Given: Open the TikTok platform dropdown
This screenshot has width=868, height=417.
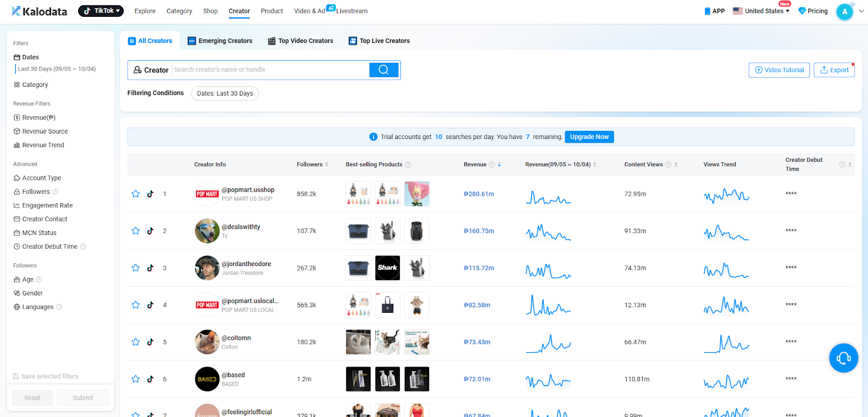Looking at the screenshot, I should pyautogui.click(x=101, y=11).
